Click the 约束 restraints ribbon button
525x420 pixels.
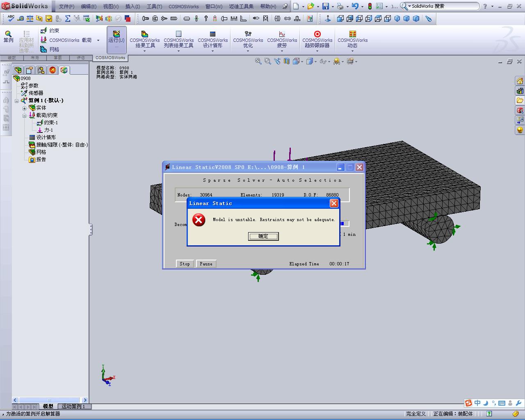(50, 31)
